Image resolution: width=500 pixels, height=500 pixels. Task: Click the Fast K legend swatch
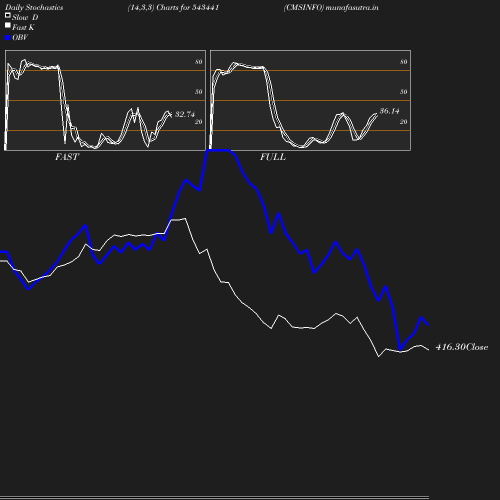pyautogui.click(x=8, y=25)
